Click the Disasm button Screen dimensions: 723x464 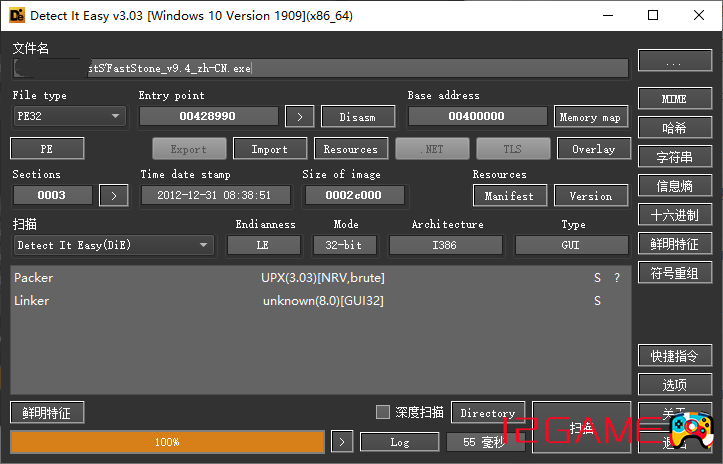[357, 117]
